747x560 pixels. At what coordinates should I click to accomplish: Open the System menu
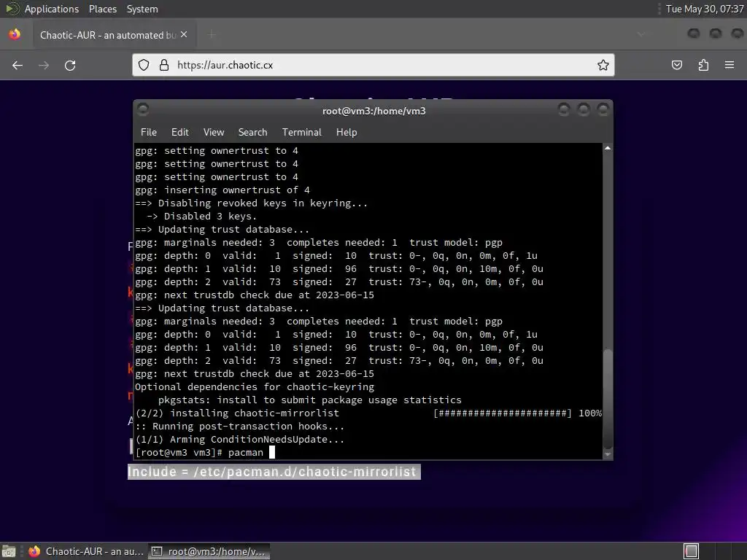click(142, 9)
